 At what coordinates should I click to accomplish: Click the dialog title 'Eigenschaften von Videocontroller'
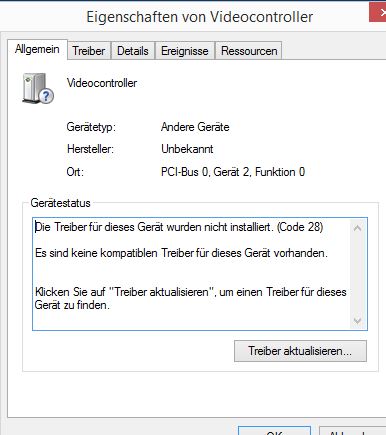point(200,17)
